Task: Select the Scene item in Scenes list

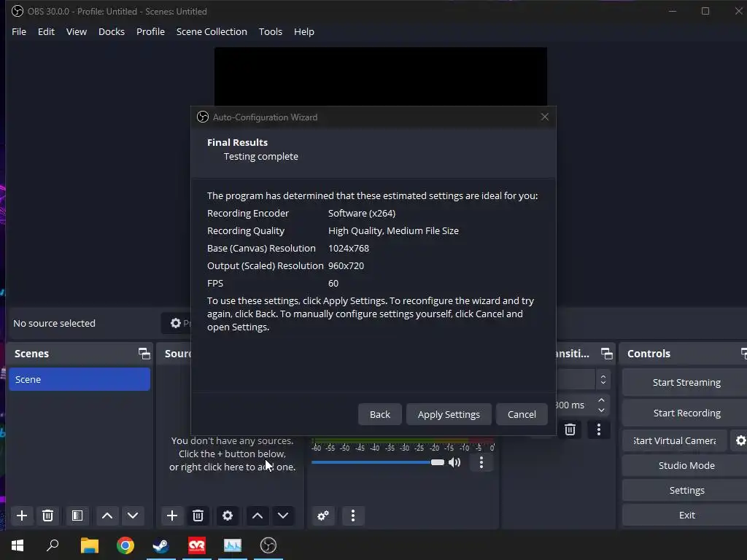Action: pyautogui.click(x=80, y=379)
